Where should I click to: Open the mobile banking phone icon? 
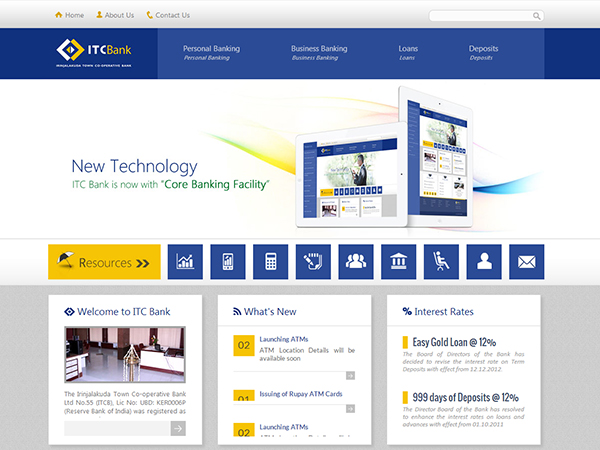[x=228, y=262]
